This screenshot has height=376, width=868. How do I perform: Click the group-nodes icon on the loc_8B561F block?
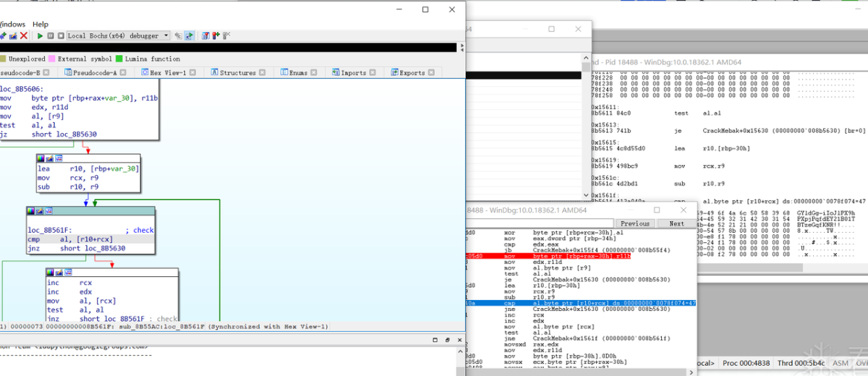48,210
